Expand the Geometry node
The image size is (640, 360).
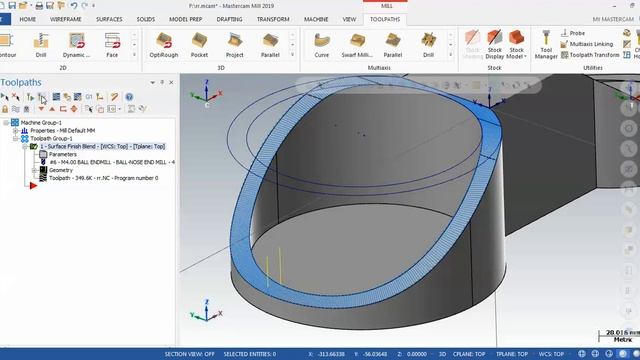click(x=34, y=170)
